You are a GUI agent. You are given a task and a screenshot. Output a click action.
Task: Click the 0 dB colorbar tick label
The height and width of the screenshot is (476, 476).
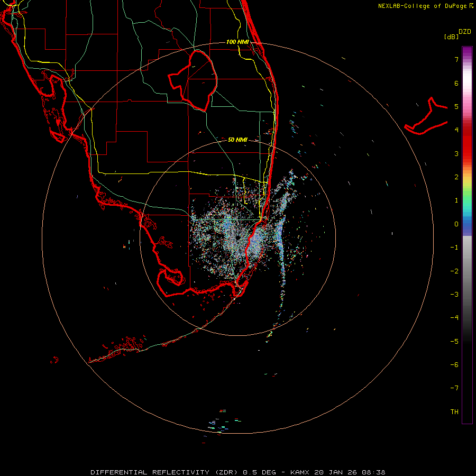[x=456, y=224]
